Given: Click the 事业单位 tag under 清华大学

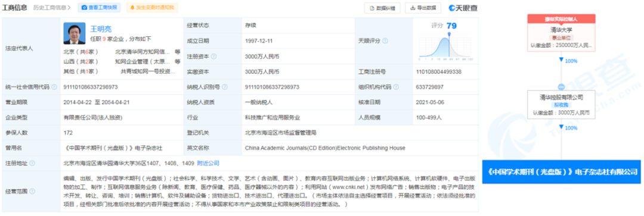Looking at the screenshot, I should click(x=561, y=37).
